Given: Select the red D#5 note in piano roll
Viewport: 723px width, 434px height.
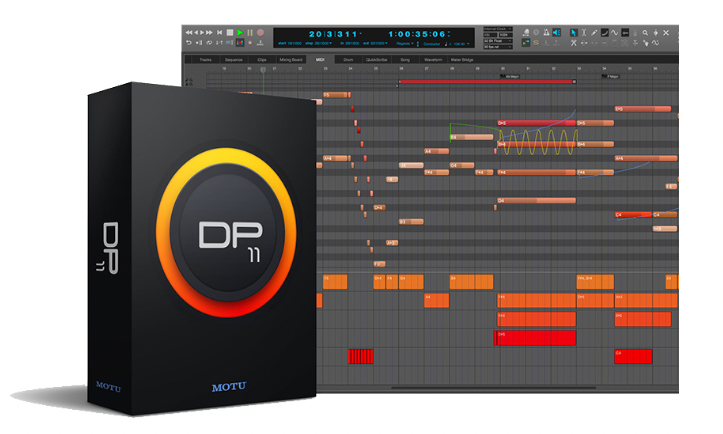Looking at the screenshot, I should [536, 123].
